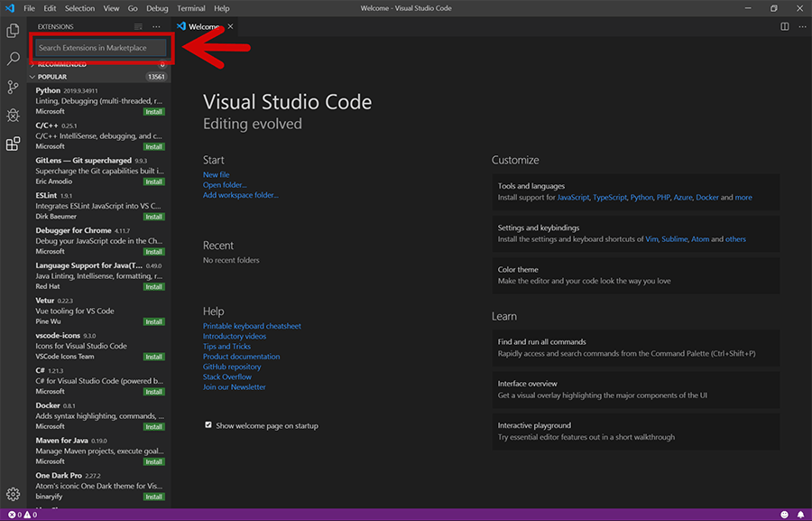Open GitHub repository link

(232, 367)
